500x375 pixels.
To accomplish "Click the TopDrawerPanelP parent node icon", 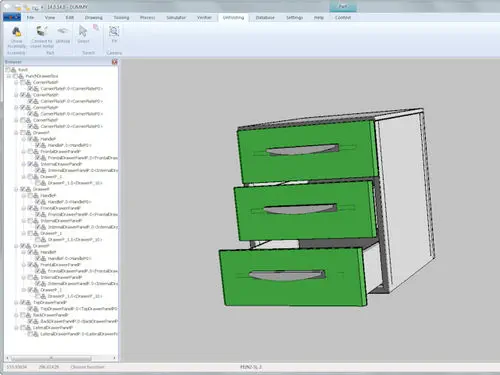I will coord(28,303).
